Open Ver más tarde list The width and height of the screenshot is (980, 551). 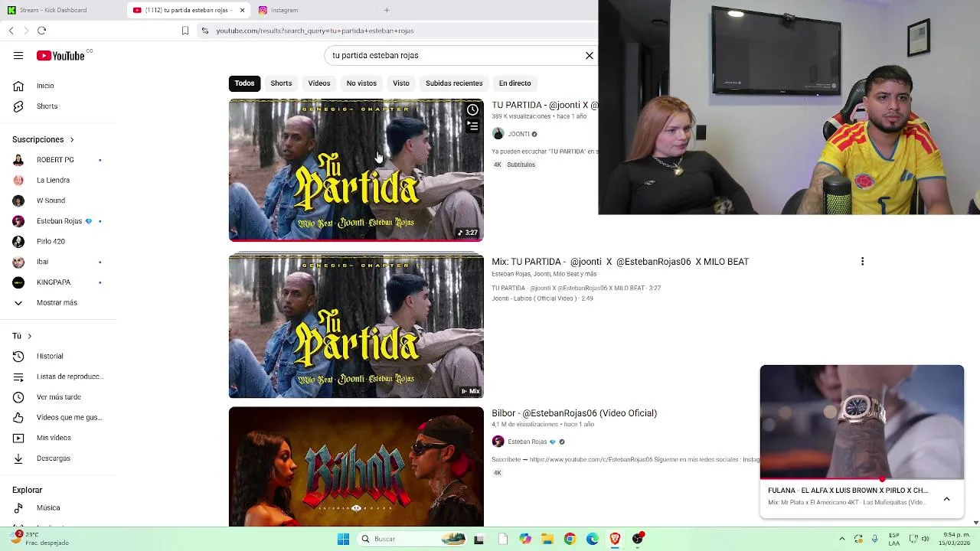click(58, 397)
